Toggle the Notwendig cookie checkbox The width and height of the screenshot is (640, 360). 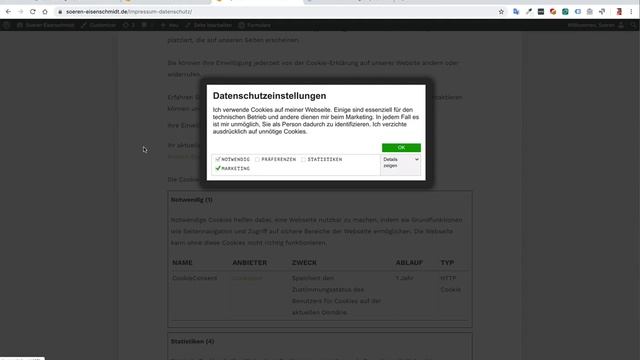tap(218, 159)
